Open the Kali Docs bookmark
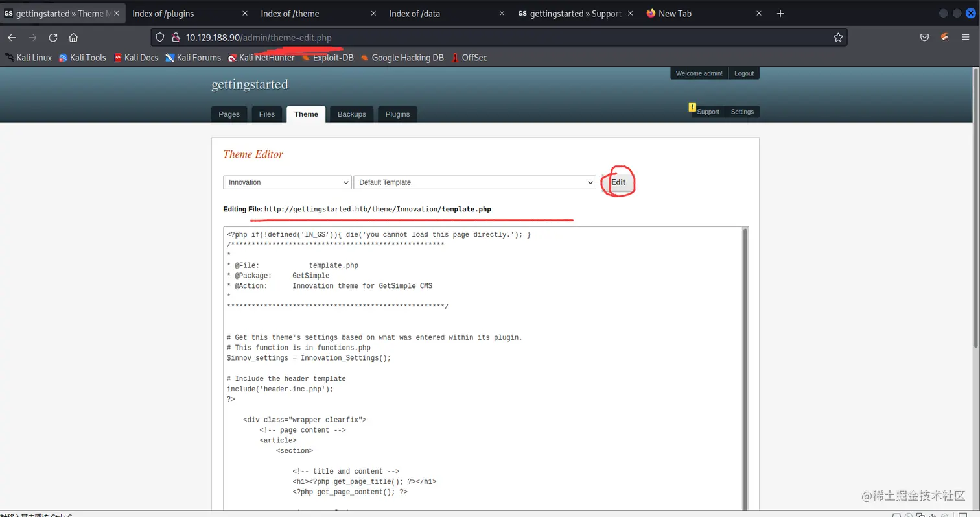The height and width of the screenshot is (517, 980). (x=136, y=58)
